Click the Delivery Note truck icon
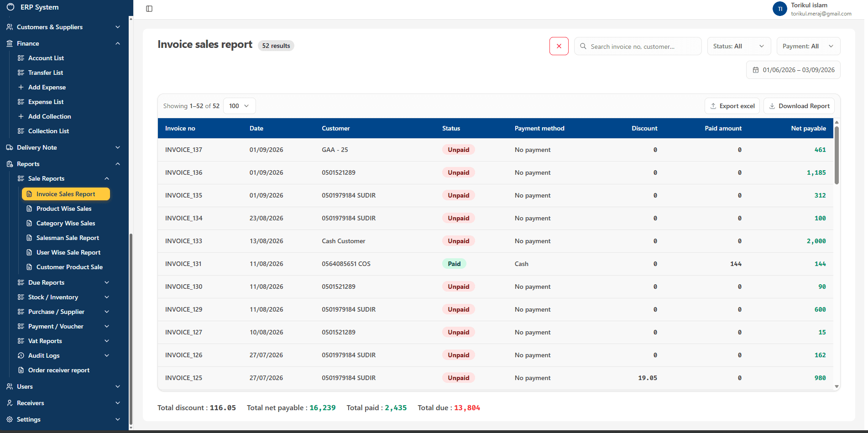Viewport: 868px width, 433px height. (x=10, y=147)
